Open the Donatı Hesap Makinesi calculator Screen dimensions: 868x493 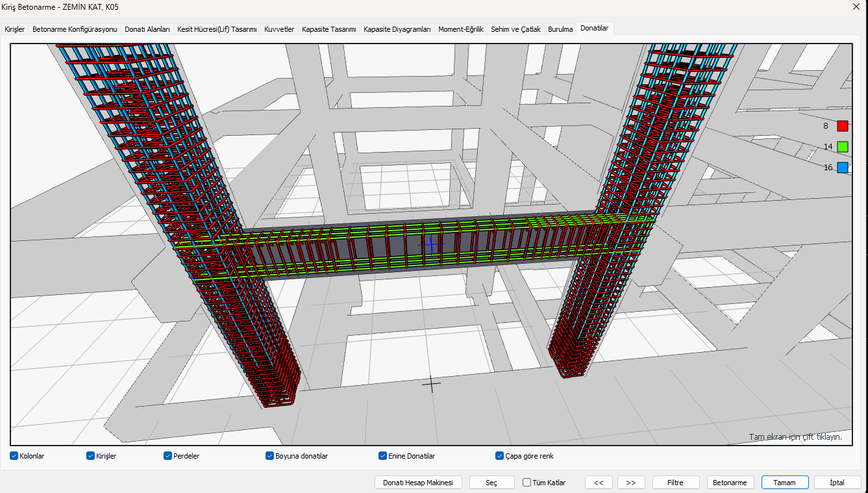418,483
